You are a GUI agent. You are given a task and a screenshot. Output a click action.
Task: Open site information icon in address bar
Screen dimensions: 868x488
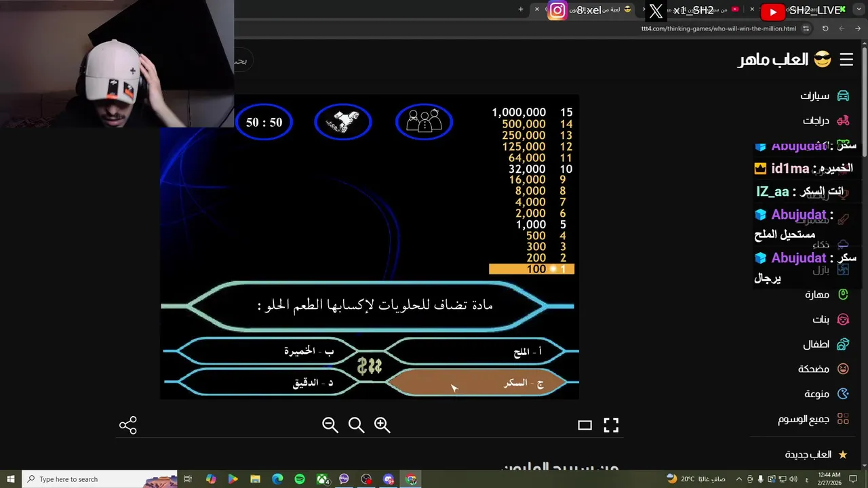[x=806, y=28]
